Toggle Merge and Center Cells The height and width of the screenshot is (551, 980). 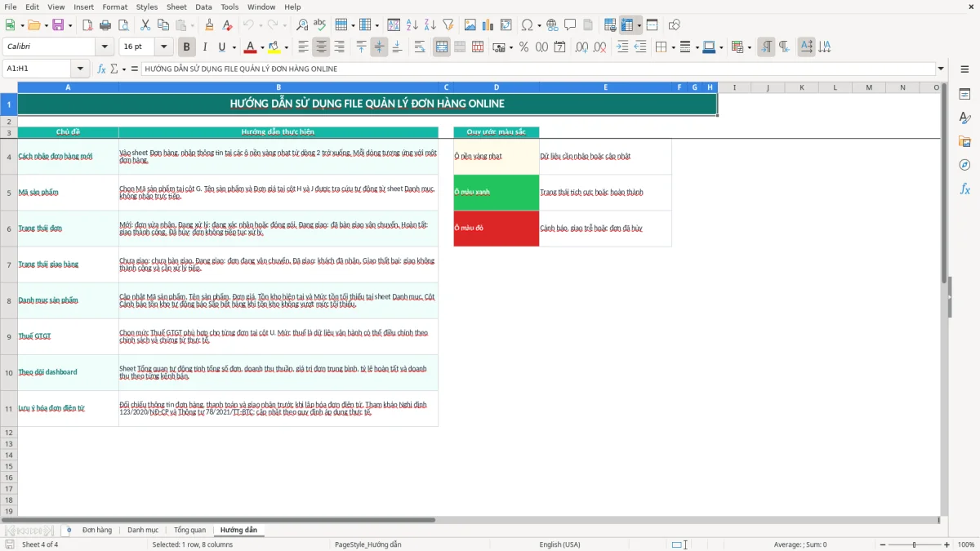[442, 47]
